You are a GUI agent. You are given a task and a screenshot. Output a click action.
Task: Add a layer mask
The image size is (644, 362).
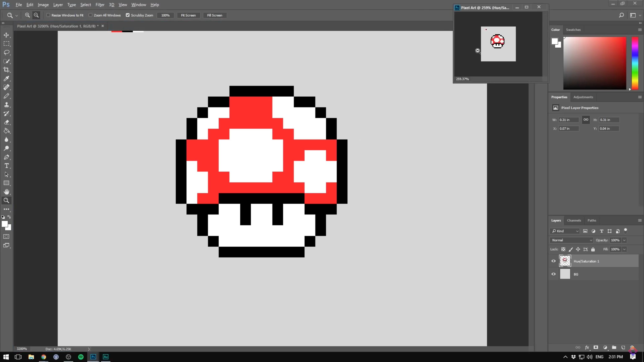click(x=596, y=348)
